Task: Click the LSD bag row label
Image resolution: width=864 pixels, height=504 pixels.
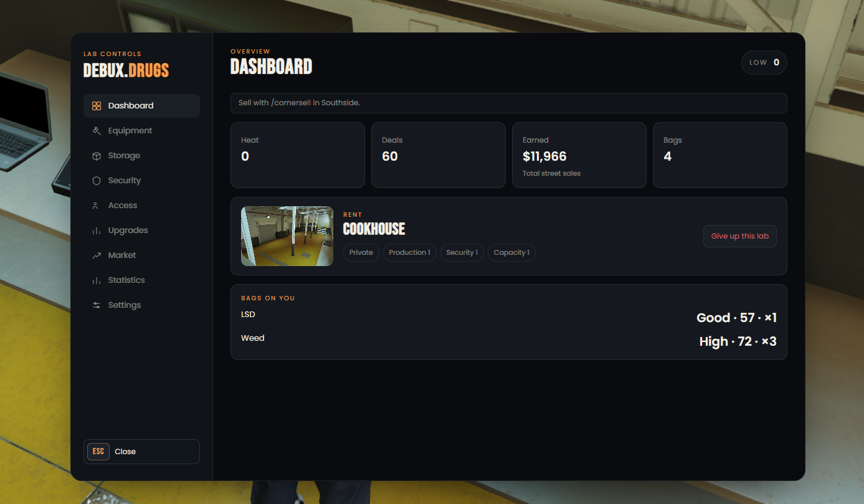Action: [248, 315]
